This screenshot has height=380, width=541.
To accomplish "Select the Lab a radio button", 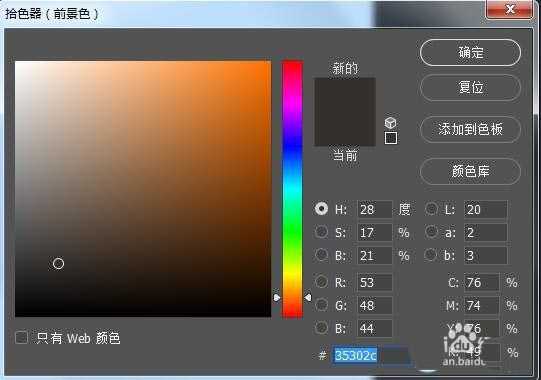I will (431, 232).
